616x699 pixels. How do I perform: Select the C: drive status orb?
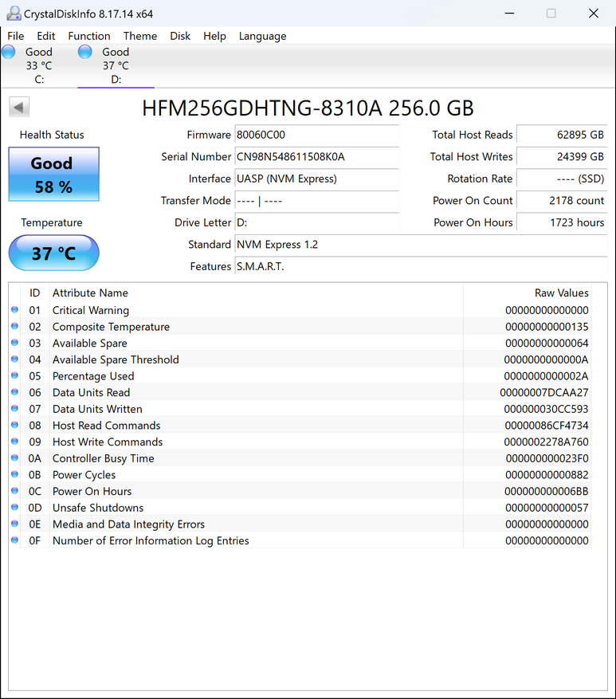(9, 52)
